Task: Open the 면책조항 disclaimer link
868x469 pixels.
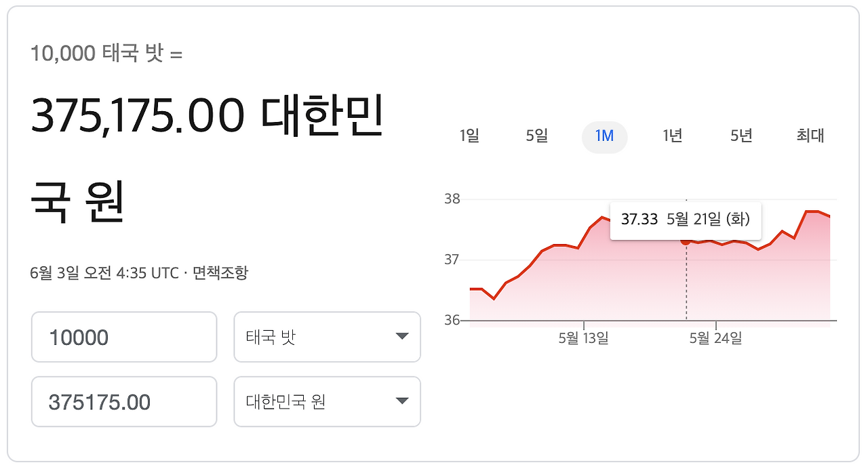Action: (x=218, y=273)
